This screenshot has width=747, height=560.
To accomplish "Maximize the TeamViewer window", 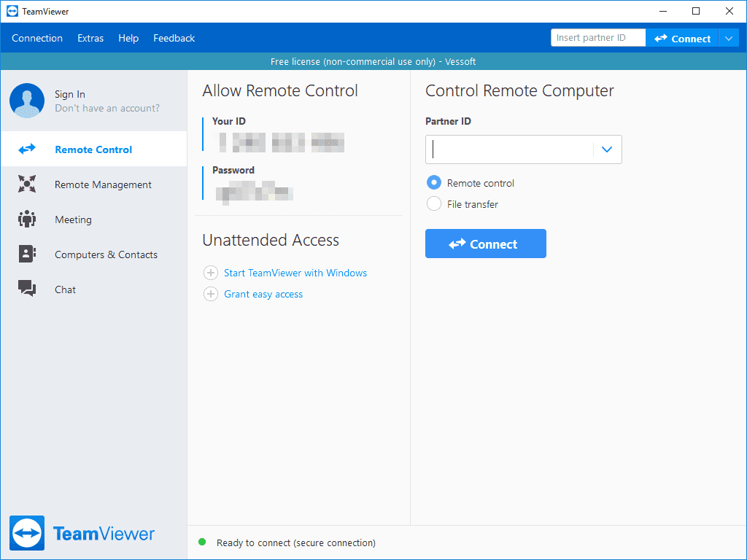I will tap(696, 11).
